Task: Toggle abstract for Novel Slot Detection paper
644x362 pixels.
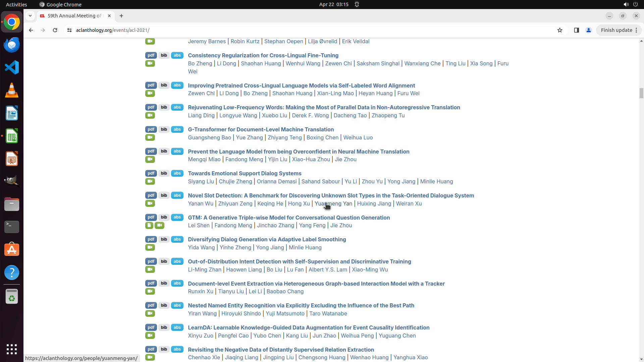Action: point(177,195)
